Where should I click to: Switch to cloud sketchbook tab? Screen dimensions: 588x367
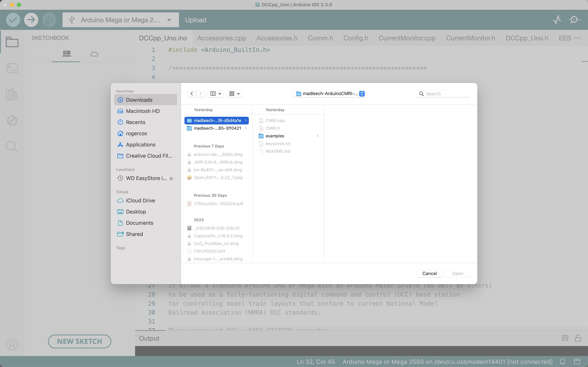click(x=94, y=54)
